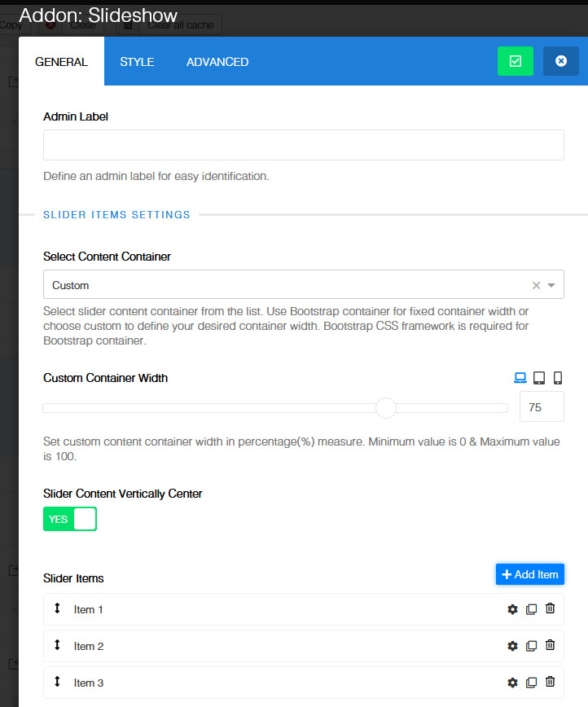Open the Select Content Container dropdown
This screenshot has height=707, width=588.
click(x=551, y=285)
